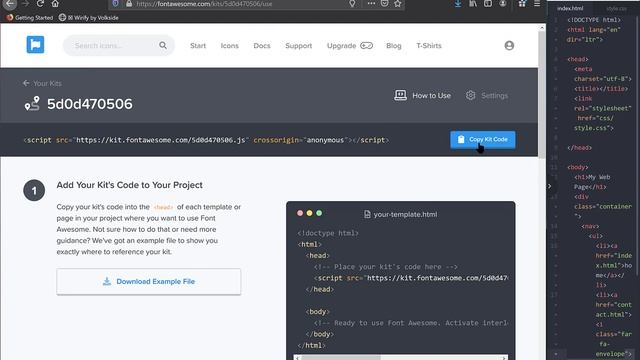The image size is (640, 360).
Task: Click the extension icon left of hamburger menu
Action: coord(522,4)
